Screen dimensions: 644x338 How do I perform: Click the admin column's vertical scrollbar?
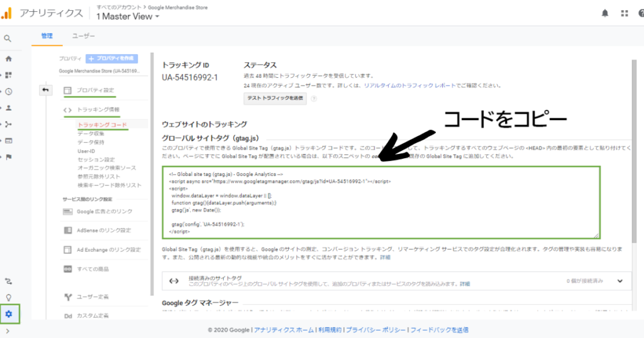pos(152,174)
